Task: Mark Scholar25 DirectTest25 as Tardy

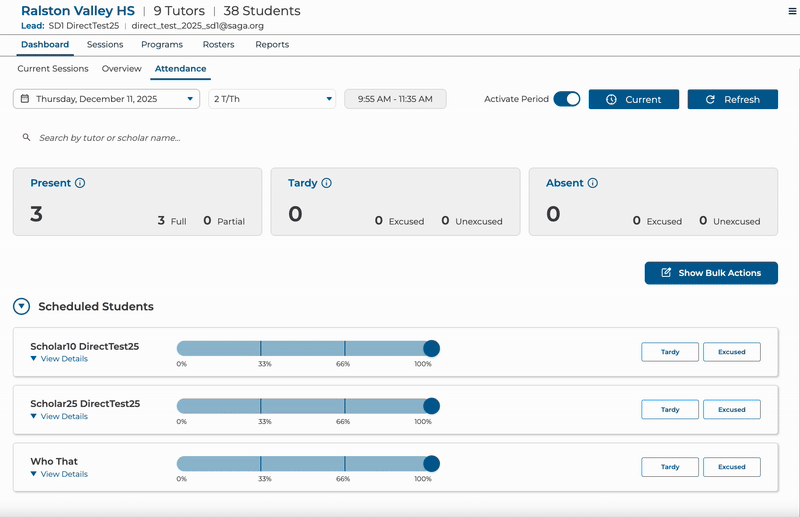Action: point(670,409)
